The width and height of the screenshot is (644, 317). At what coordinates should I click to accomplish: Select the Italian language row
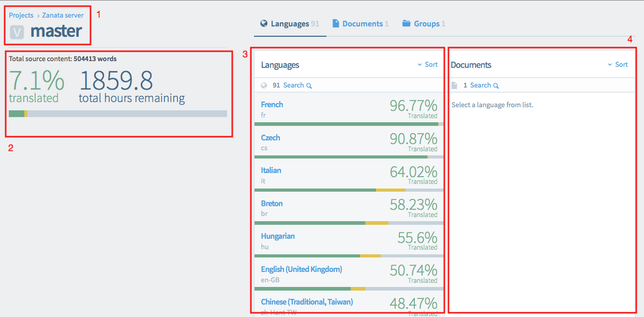349,175
